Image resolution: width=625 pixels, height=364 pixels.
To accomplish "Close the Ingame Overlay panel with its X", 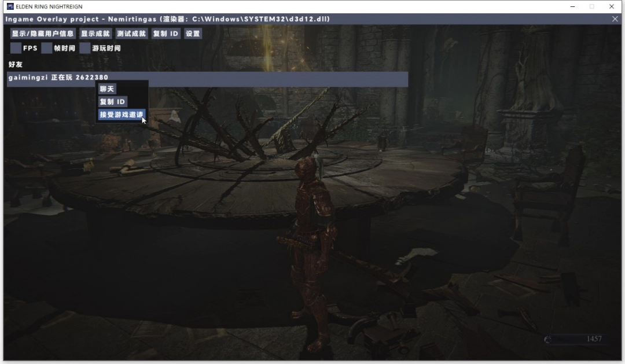I will (x=615, y=19).
